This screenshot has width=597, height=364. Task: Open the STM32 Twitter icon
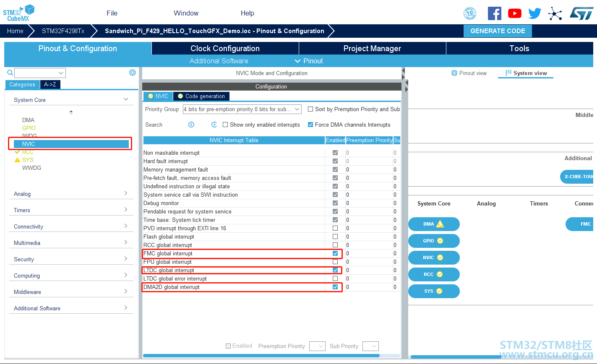point(535,13)
